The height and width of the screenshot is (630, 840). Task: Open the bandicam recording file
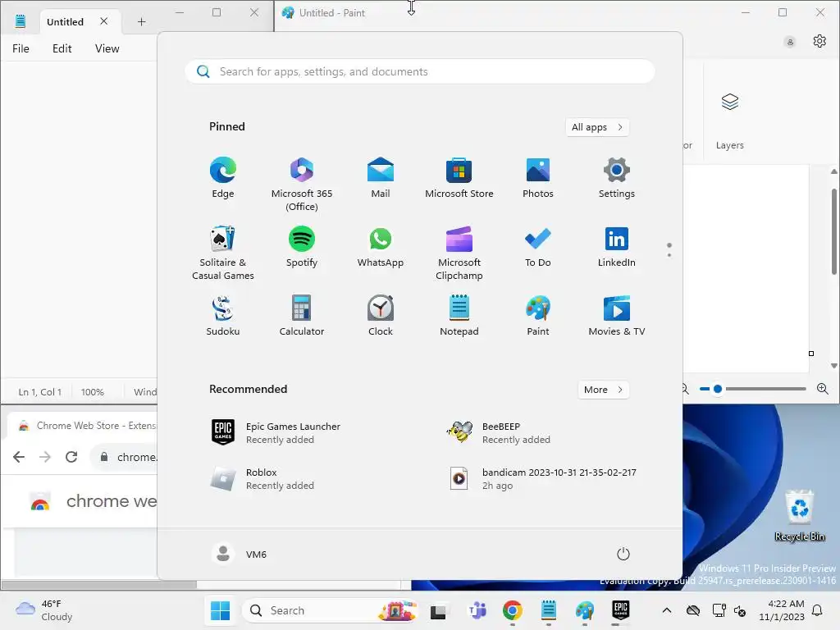tap(544, 479)
